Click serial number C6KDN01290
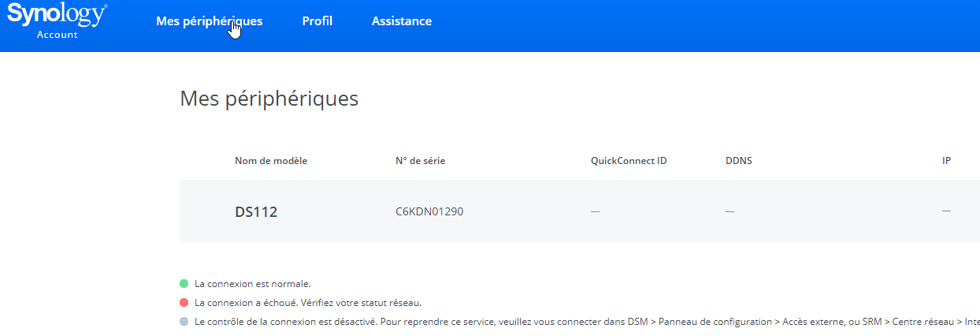Image resolution: width=980 pixels, height=336 pixels. click(x=429, y=211)
